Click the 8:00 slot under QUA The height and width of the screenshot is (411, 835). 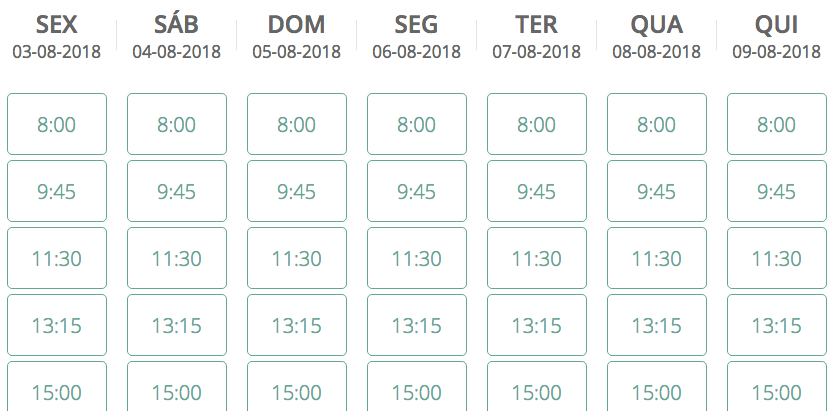pos(657,124)
